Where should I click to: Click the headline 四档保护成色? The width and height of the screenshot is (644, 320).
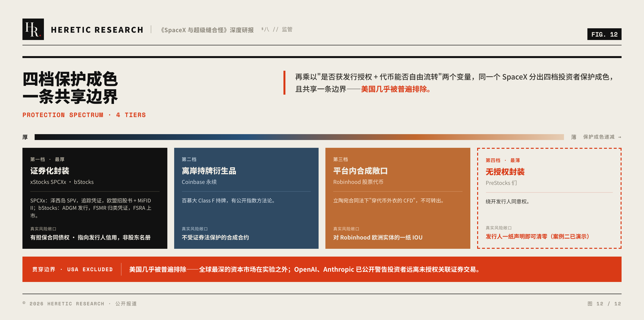pos(70,79)
